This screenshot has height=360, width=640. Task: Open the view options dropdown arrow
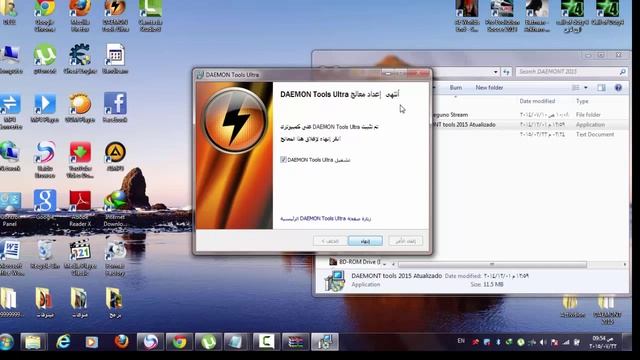pyautogui.click(x=586, y=87)
